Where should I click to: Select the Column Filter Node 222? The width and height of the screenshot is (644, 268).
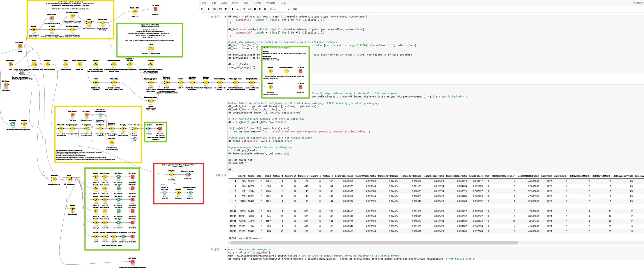[135, 11]
